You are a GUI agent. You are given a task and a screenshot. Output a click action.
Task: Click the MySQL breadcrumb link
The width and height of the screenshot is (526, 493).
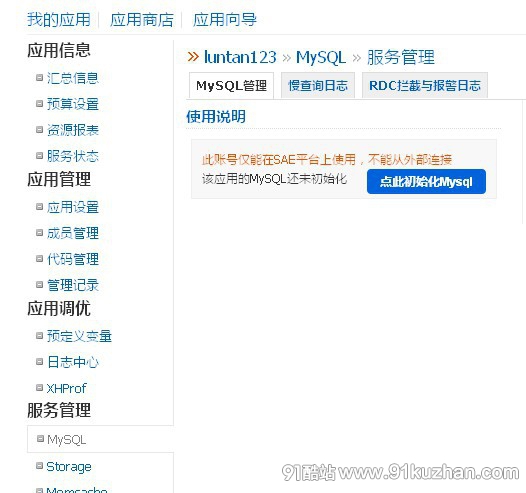pyautogui.click(x=321, y=57)
